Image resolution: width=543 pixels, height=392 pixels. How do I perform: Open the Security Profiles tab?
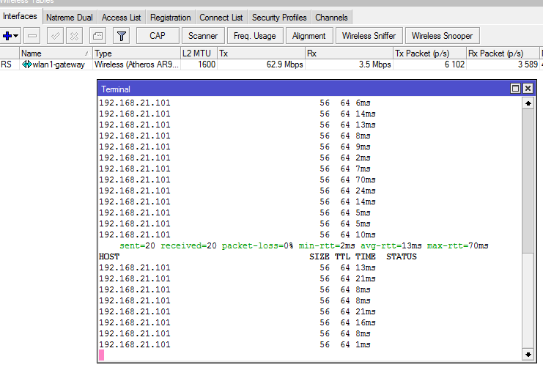pos(279,18)
